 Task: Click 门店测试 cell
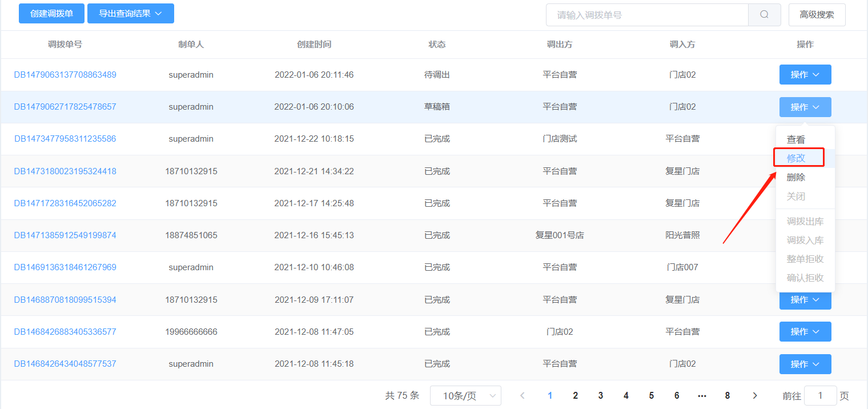pos(560,139)
